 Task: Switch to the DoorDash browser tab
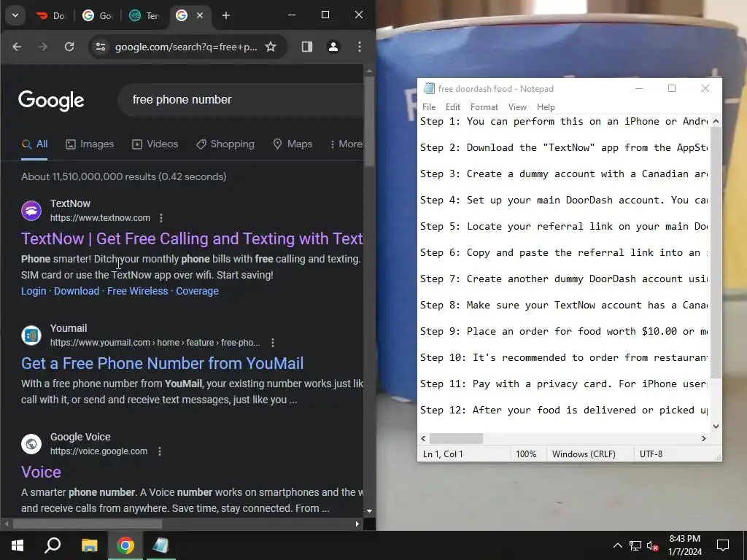click(51, 16)
